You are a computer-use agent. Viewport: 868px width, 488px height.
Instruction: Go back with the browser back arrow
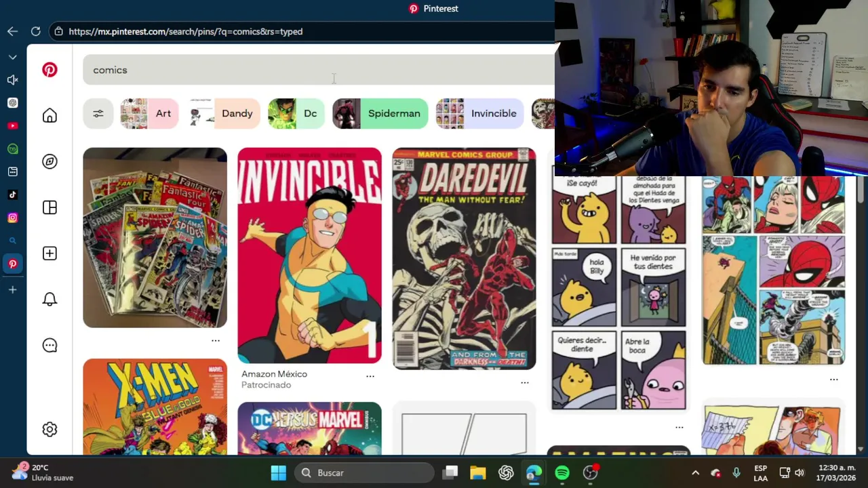click(12, 31)
